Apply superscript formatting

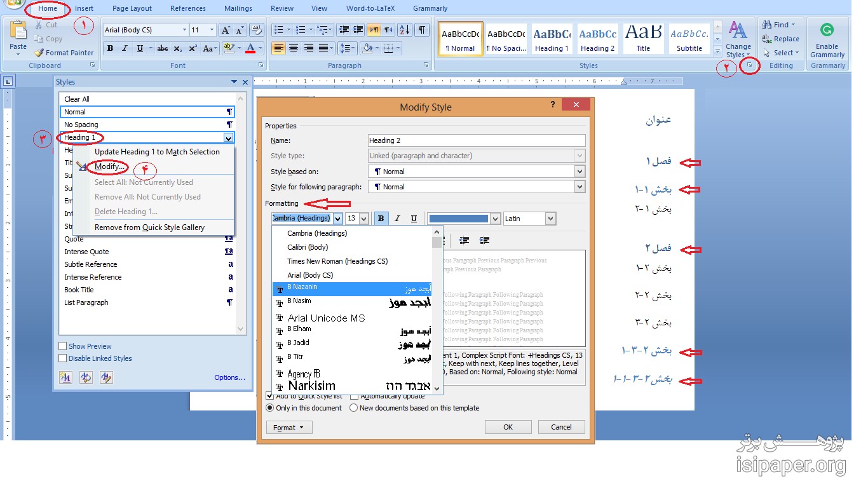(193, 48)
